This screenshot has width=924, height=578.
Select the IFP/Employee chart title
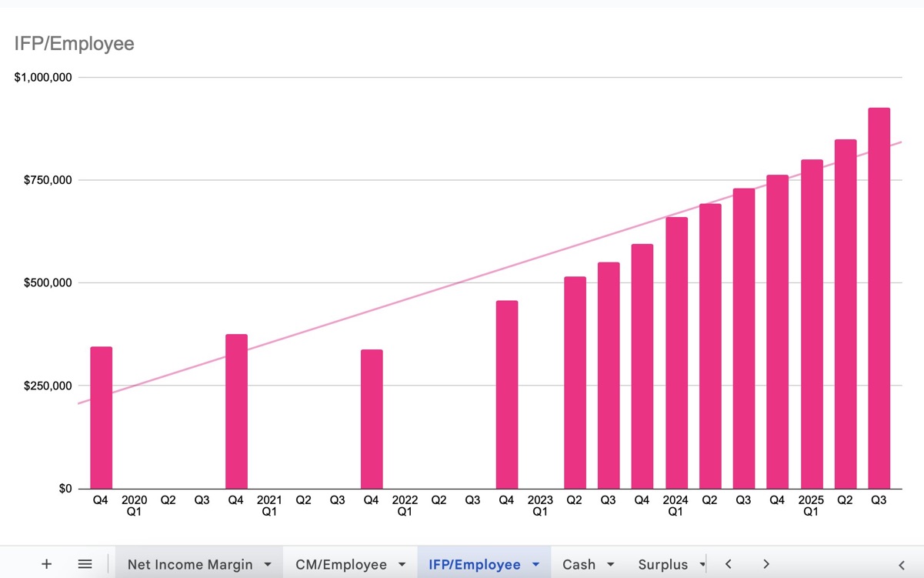[75, 44]
